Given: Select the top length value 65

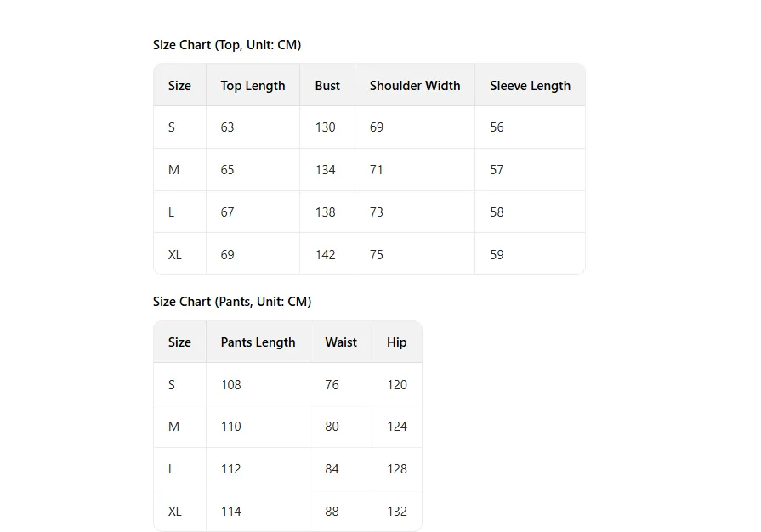Looking at the screenshot, I should (x=227, y=170).
